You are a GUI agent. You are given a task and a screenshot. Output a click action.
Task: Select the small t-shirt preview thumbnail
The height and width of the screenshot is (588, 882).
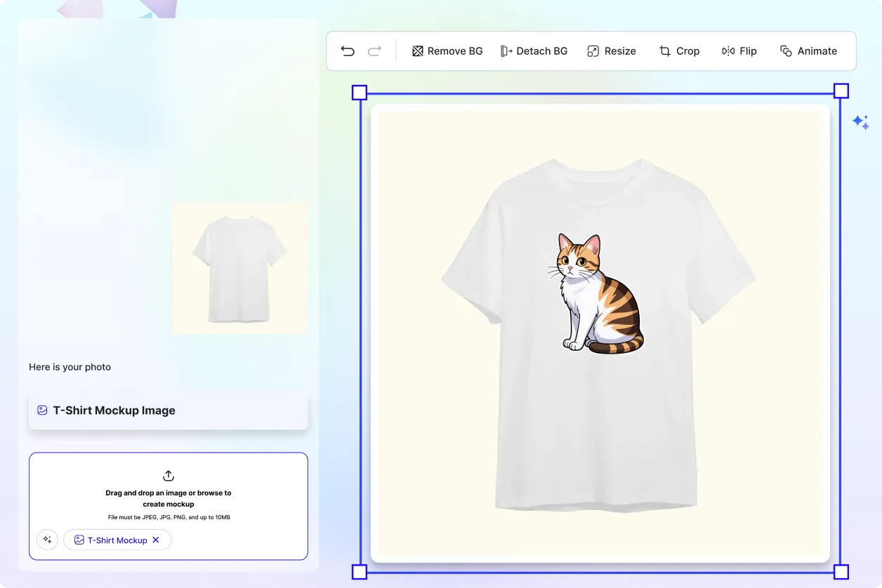coord(239,268)
